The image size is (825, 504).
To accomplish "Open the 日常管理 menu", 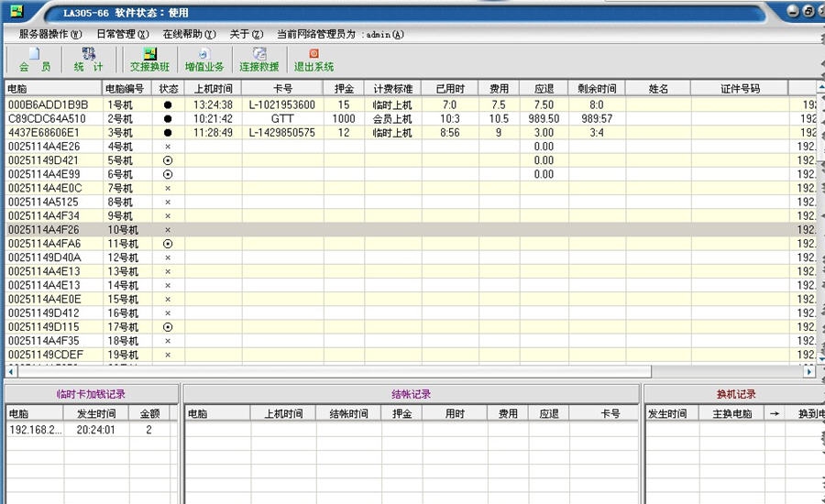I will [123, 34].
